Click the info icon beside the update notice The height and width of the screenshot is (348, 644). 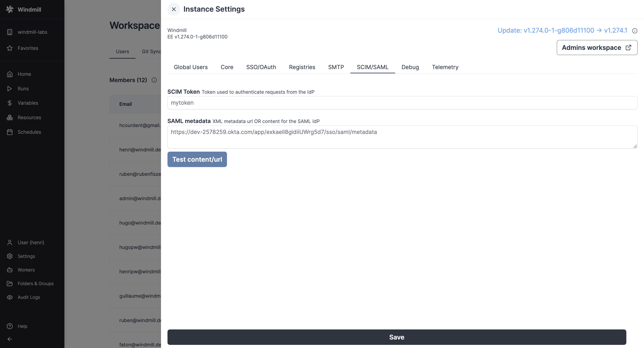click(x=635, y=30)
